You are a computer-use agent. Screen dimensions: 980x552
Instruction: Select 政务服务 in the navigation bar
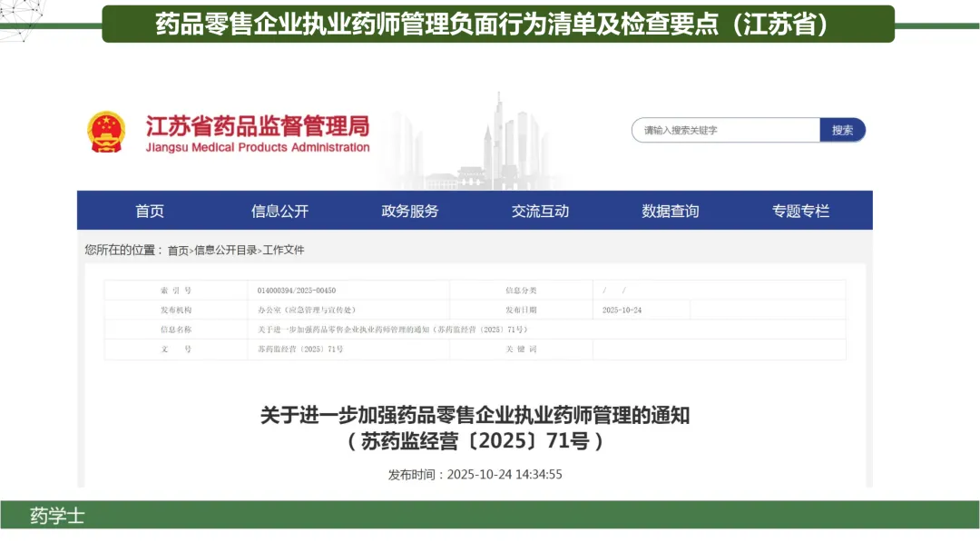pos(410,212)
